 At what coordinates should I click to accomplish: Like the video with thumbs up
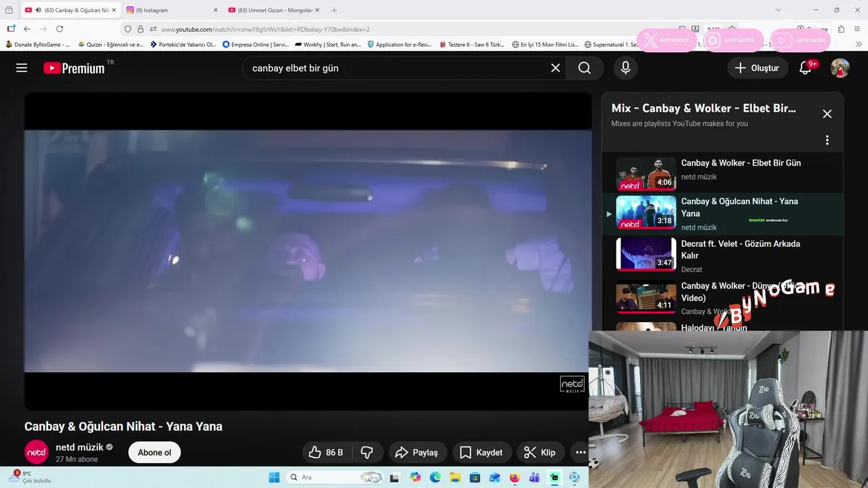click(326, 452)
